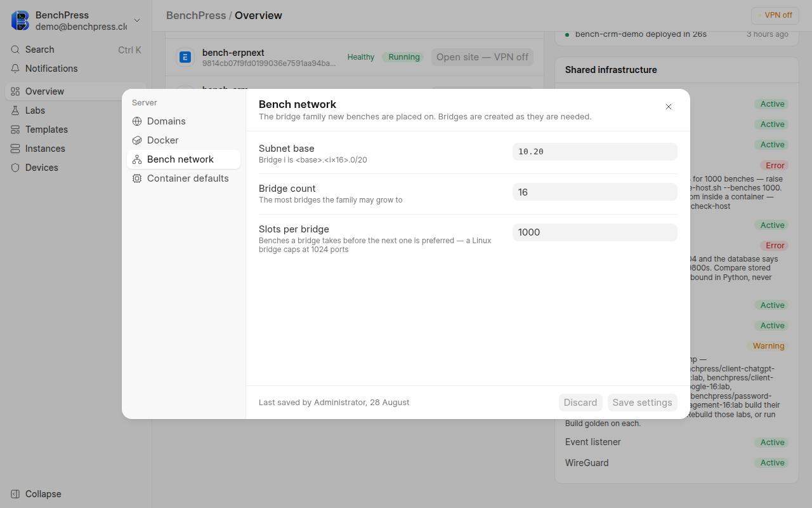
Task: Click 'bench-crm-demo deployed in 26s' entry
Action: (641, 34)
